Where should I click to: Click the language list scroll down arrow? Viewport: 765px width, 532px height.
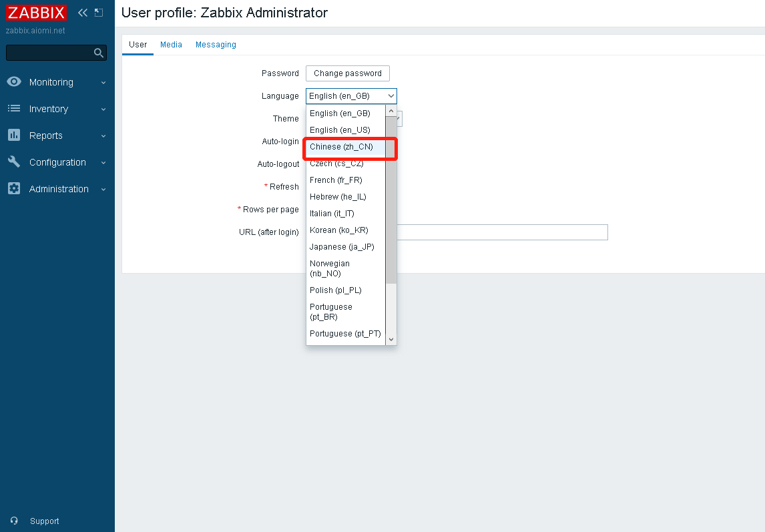pos(391,339)
